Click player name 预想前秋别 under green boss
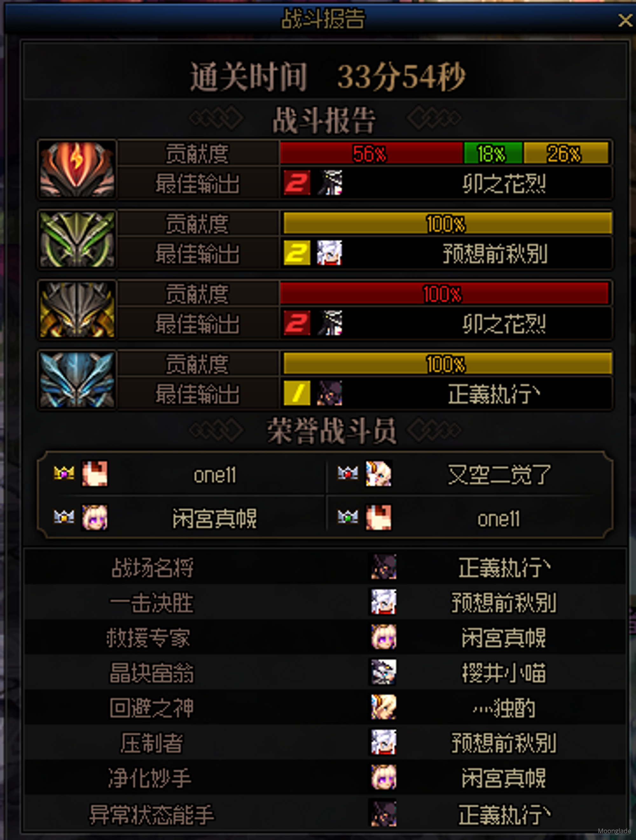This screenshot has height=840, width=636. (x=495, y=254)
